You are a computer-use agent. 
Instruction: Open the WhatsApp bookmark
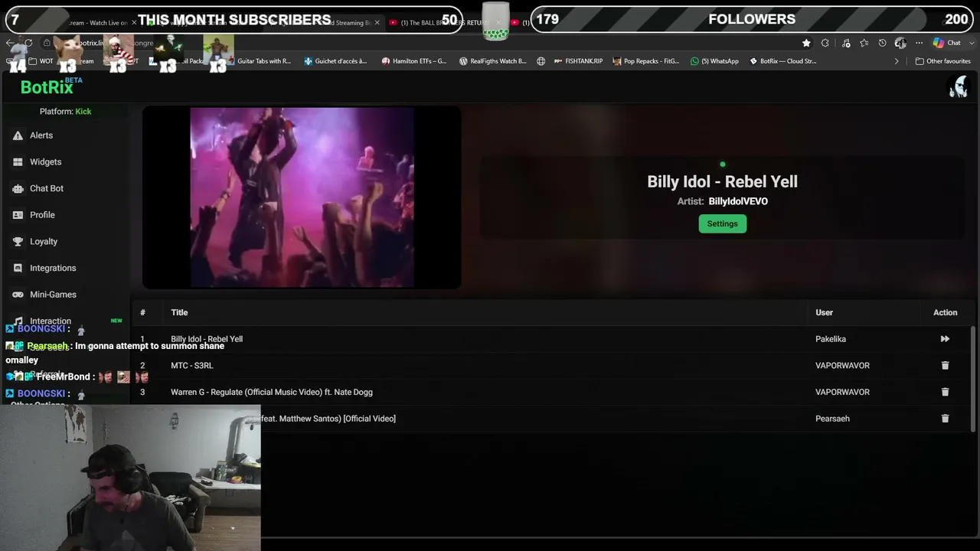714,61
